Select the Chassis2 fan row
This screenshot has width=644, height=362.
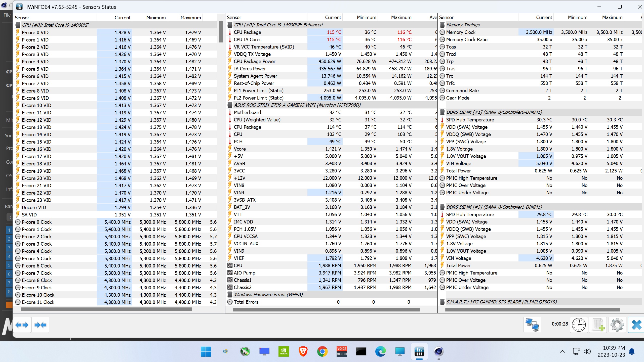point(332,287)
